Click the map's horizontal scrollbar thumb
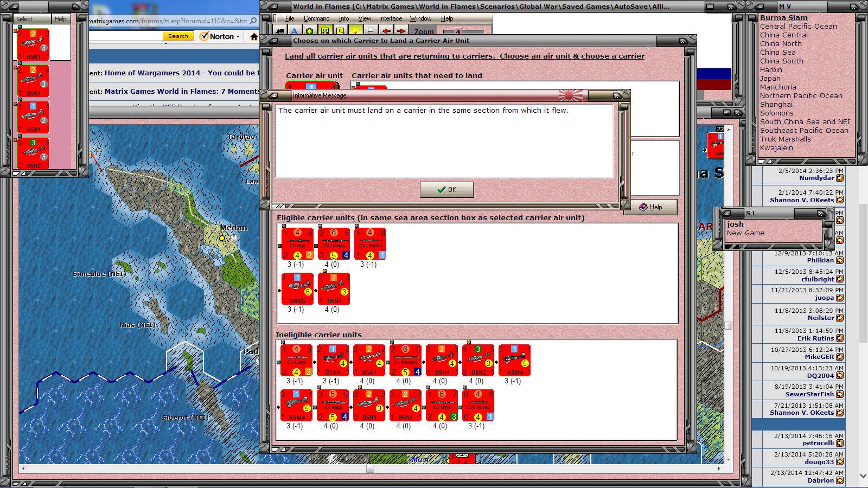This screenshot has width=868, height=488. click(x=370, y=468)
